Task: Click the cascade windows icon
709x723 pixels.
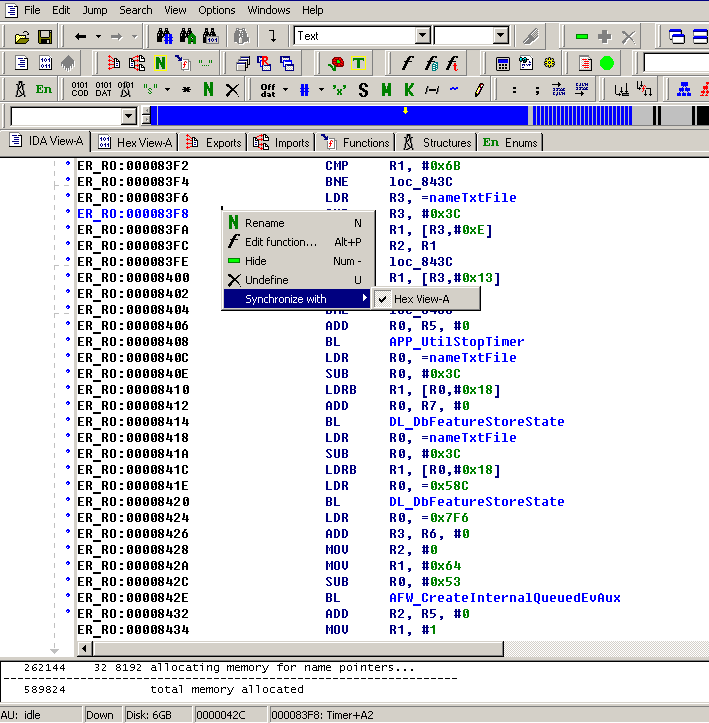Action: 677,36
